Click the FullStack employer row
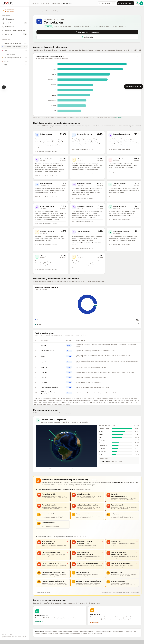 pyautogui.click(x=87, y=346)
